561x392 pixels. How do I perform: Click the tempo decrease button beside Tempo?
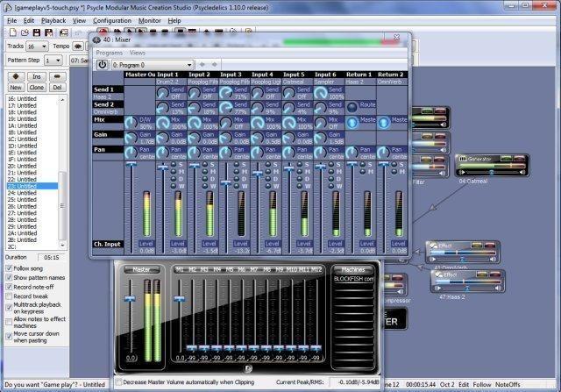point(78,46)
